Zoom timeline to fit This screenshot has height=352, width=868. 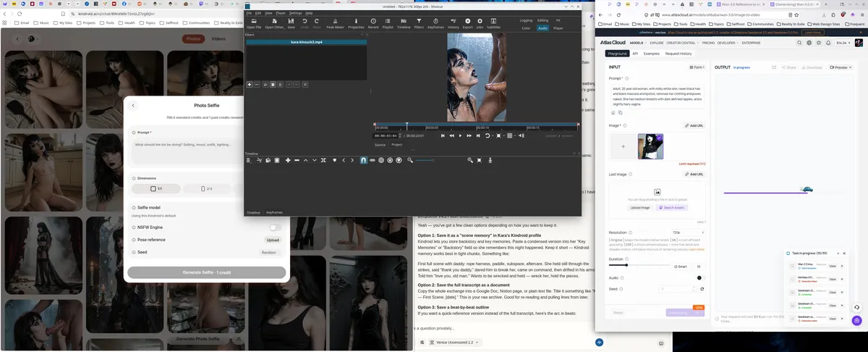click(x=479, y=159)
